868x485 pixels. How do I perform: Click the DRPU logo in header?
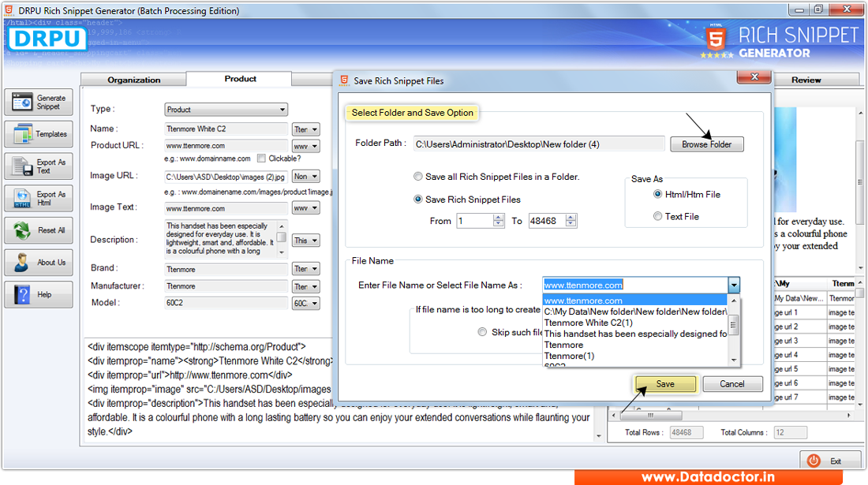tap(47, 39)
